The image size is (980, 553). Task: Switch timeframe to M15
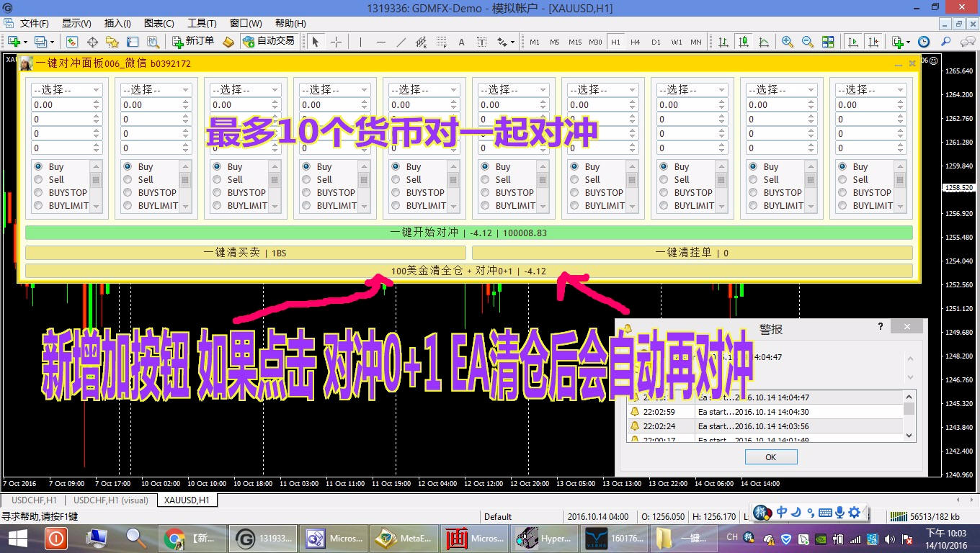coord(574,42)
